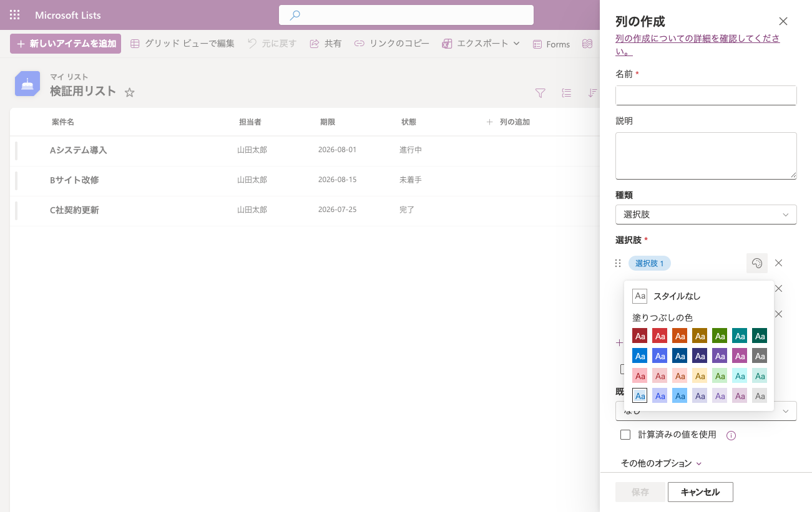Open item C社契約更新
Screen dimensions: 812x512
pos(74,210)
